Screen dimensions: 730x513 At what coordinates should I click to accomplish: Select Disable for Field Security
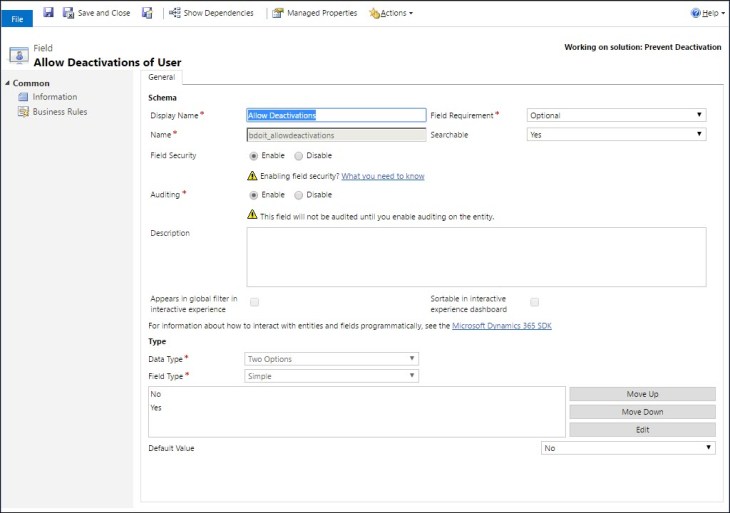point(299,156)
